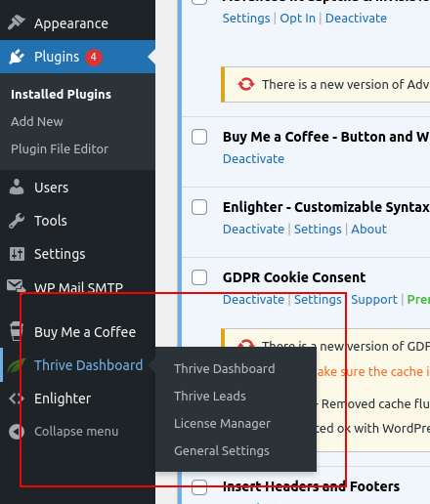Click the Tools wrench icon
430x504 pixels.
[x=17, y=221]
